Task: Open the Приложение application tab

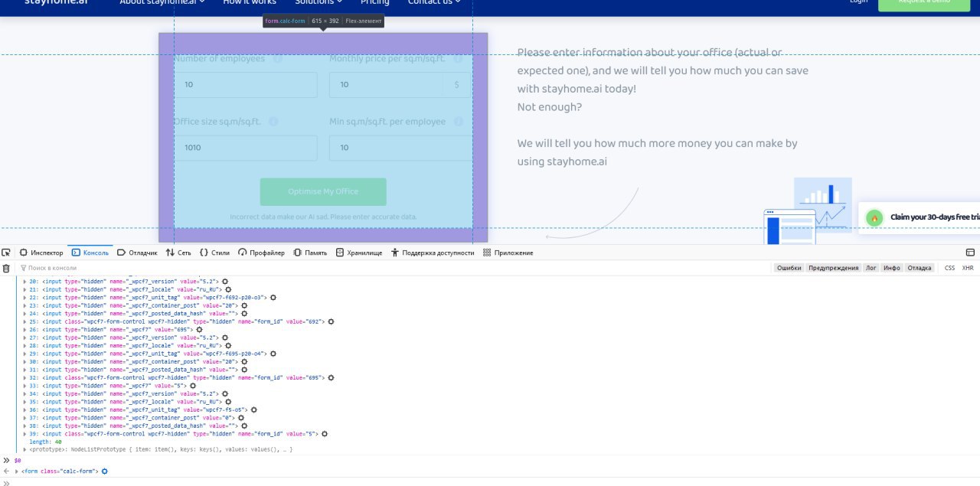Action: pos(508,253)
